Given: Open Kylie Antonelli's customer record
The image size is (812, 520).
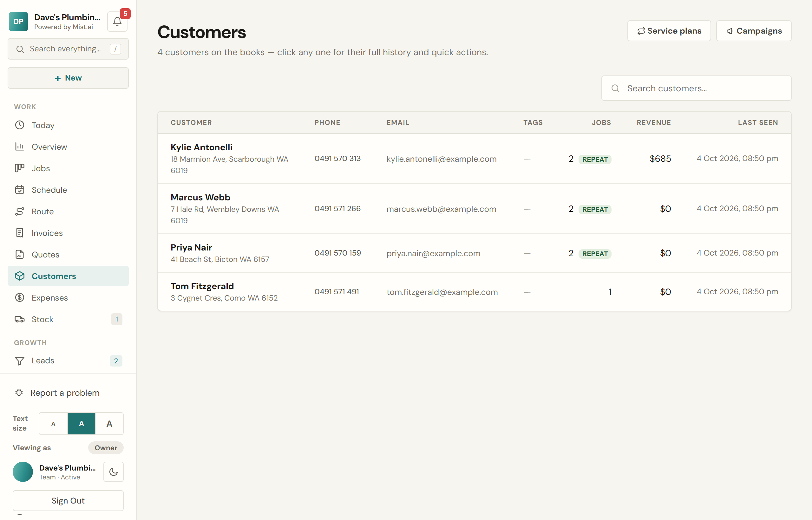Looking at the screenshot, I should [474, 159].
